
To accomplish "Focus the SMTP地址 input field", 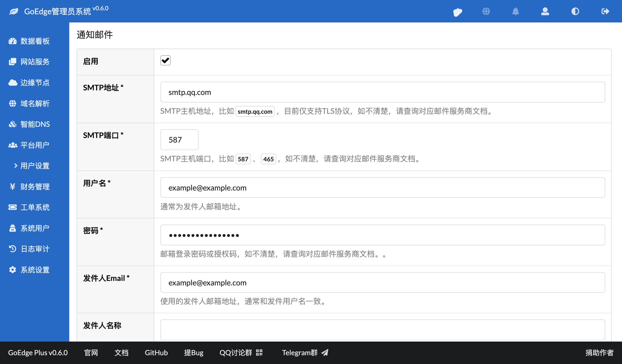I will click(383, 92).
